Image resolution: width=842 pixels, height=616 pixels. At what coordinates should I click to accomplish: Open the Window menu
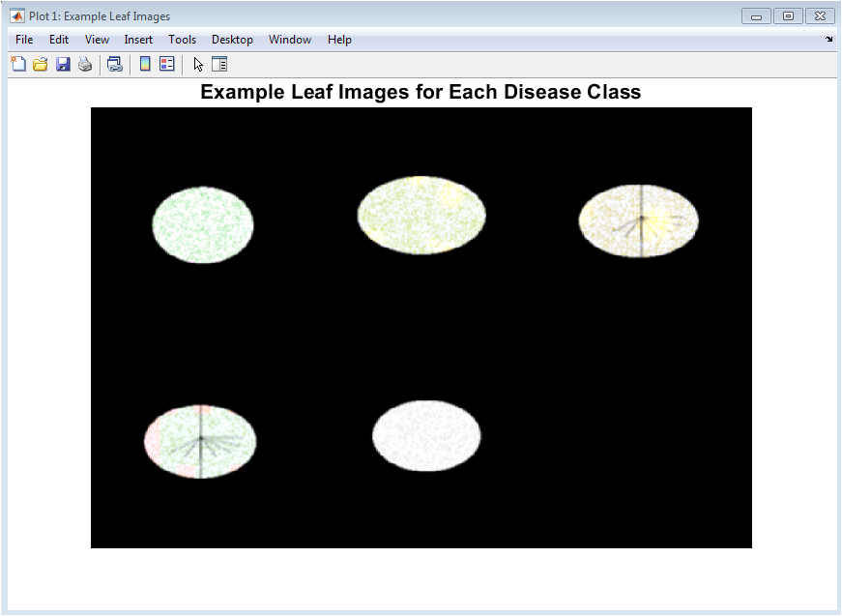pyautogui.click(x=290, y=40)
